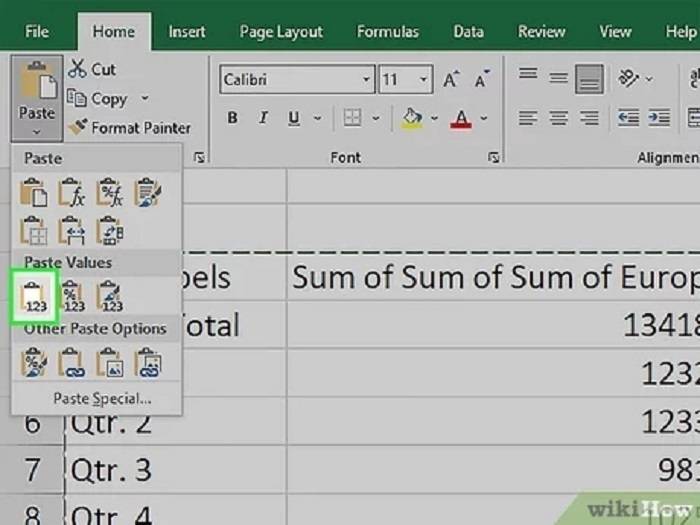Select Values & Number Formatting paste option
Viewport: 700px width, 525px height.
(73, 296)
